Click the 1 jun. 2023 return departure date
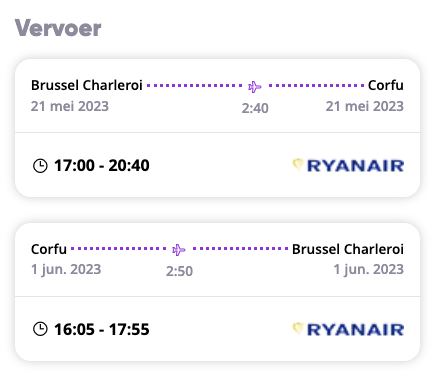 [x=66, y=269]
